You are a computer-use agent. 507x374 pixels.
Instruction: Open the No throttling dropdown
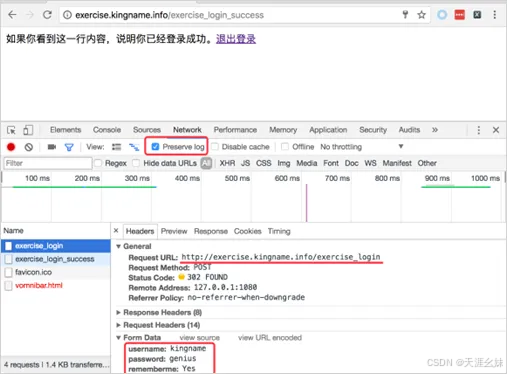pos(362,147)
